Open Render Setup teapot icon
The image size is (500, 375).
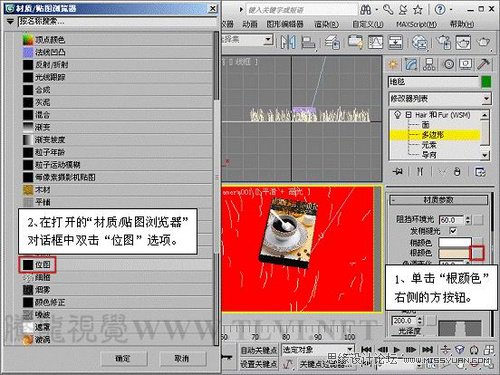pos(443,42)
